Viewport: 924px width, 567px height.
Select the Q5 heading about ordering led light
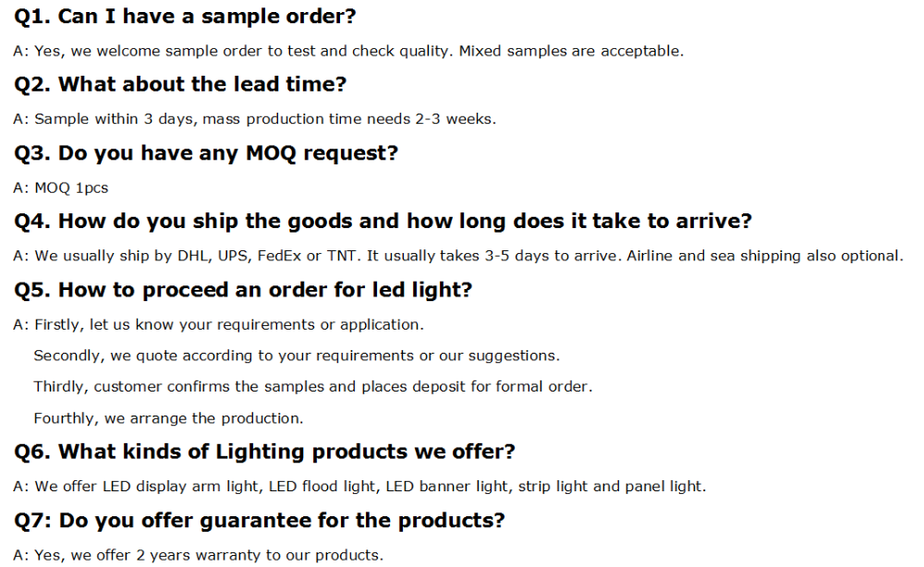click(243, 290)
